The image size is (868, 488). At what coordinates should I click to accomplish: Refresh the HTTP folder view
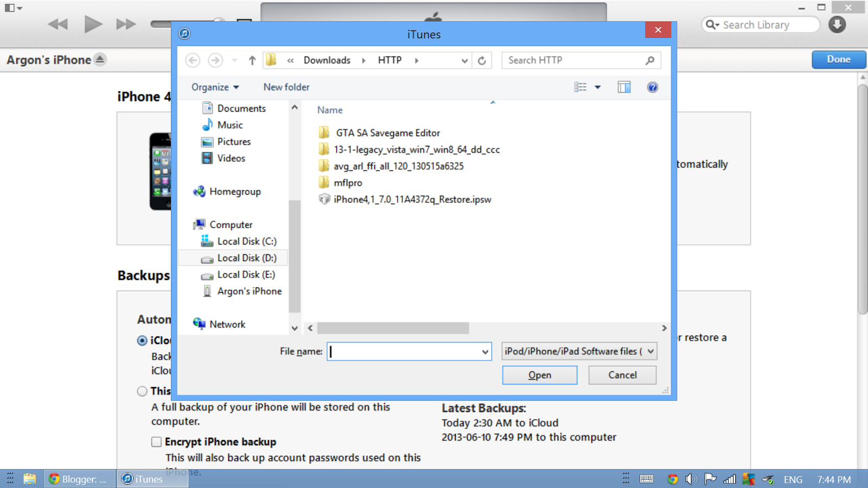[x=482, y=60]
